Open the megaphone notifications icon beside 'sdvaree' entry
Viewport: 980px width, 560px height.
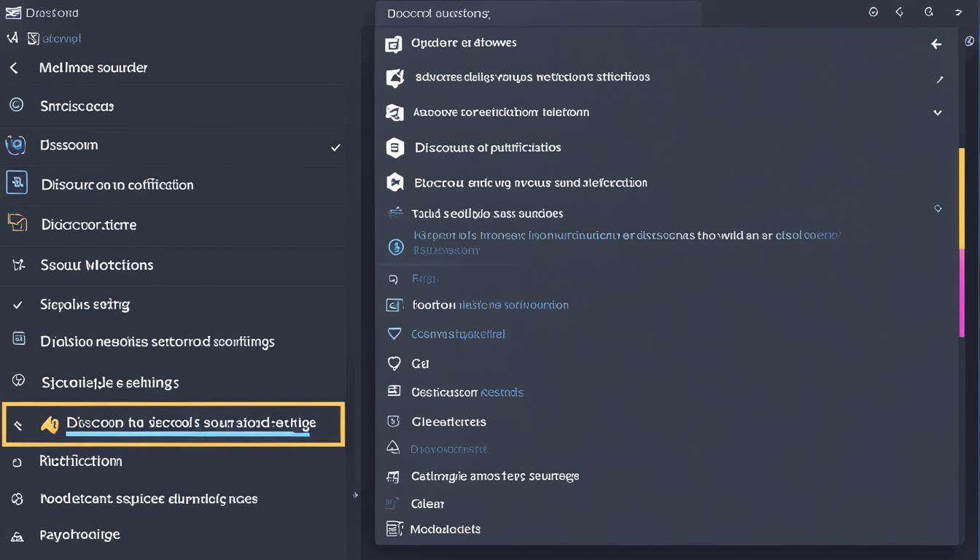pos(394,77)
